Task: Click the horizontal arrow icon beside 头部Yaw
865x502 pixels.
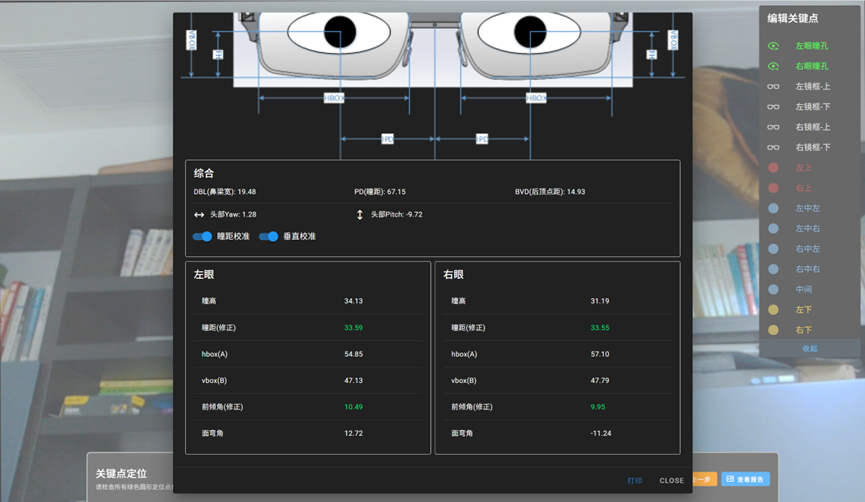Action: coord(199,215)
